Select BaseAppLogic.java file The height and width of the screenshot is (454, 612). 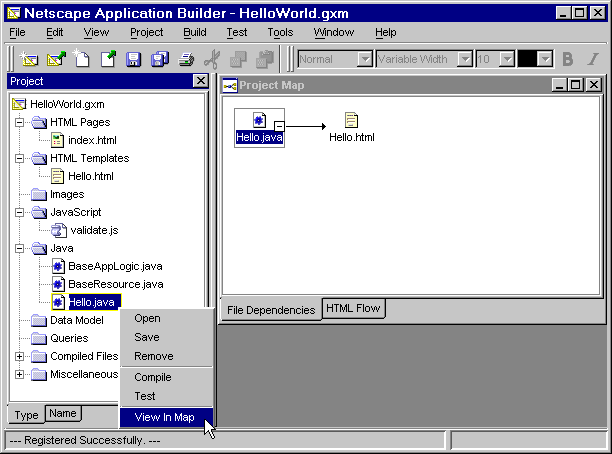point(115,267)
